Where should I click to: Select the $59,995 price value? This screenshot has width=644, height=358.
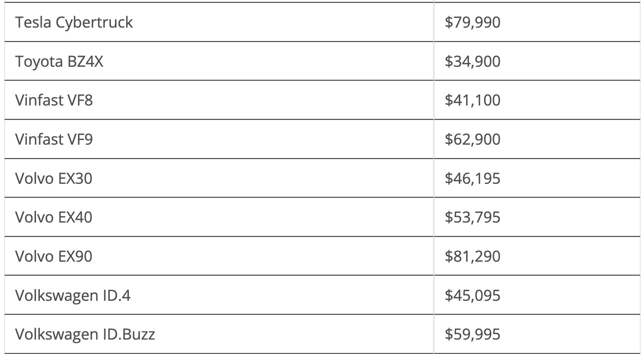473,334
